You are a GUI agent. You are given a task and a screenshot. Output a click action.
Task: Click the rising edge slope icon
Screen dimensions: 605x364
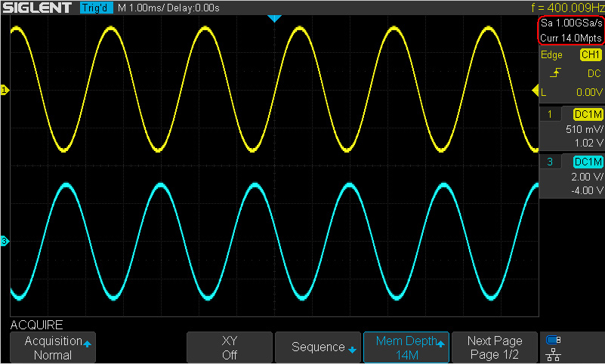coord(555,73)
